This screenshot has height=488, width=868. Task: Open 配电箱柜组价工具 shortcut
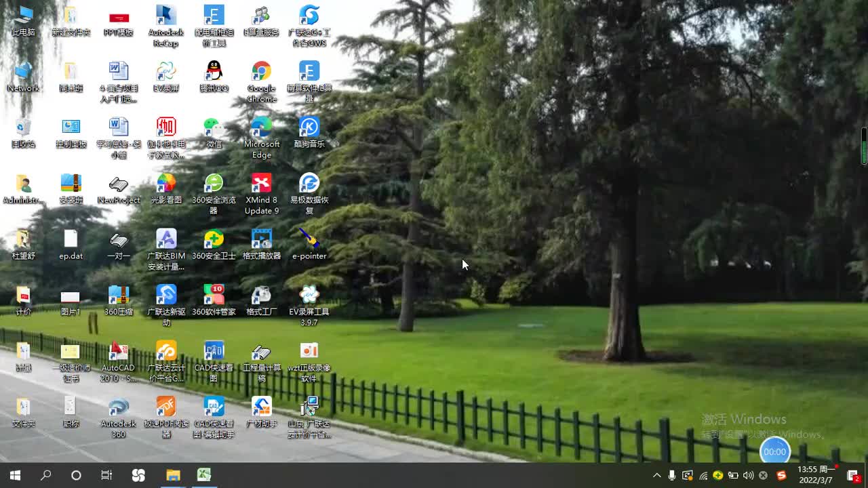tap(214, 26)
